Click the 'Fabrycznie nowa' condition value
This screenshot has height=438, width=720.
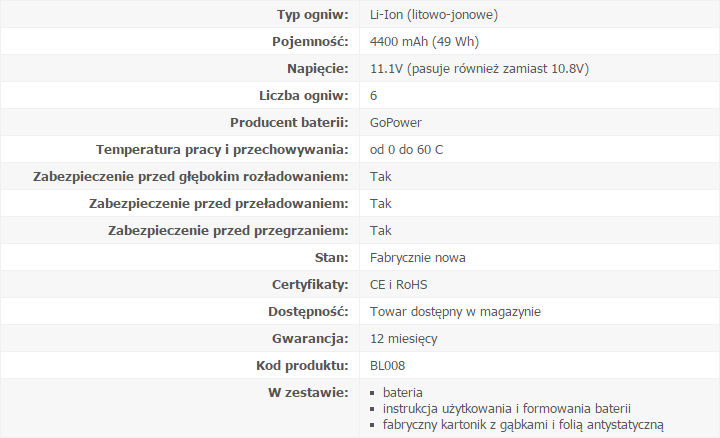pos(418,258)
